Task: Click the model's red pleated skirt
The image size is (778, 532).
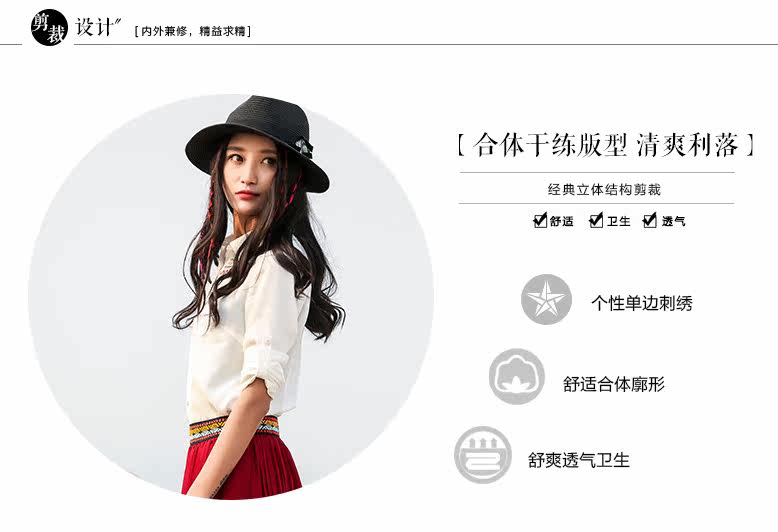Action: 242,464
